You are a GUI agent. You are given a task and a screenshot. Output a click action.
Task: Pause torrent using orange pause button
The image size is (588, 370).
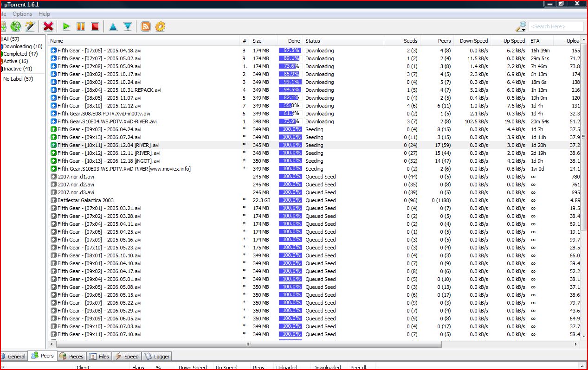(x=81, y=26)
